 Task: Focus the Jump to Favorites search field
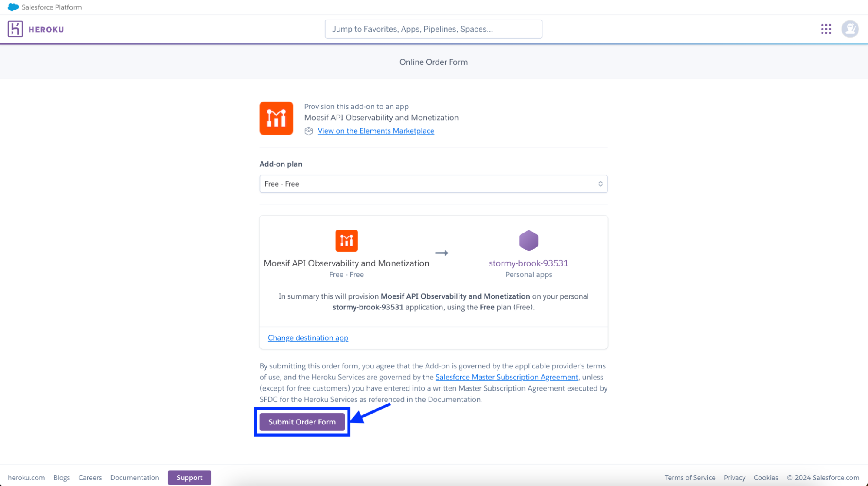pos(433,29)
